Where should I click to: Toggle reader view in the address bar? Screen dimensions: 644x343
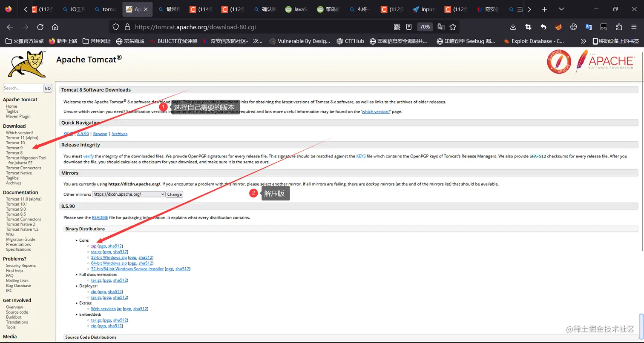(409, 27)
